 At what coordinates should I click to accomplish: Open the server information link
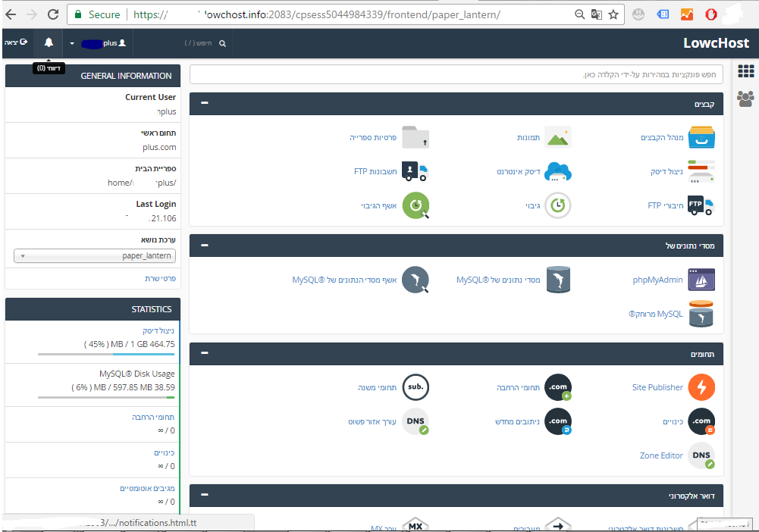160,278
